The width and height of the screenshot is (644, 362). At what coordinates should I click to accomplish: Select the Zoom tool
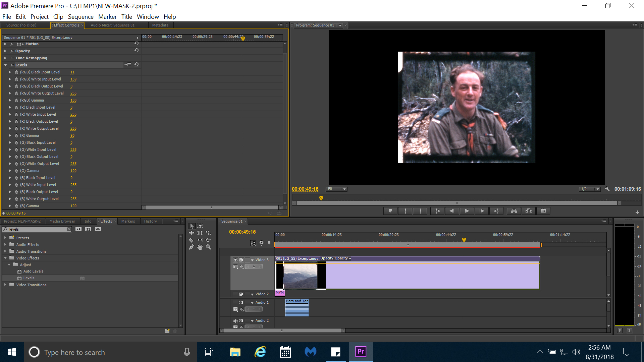point(208,247)
